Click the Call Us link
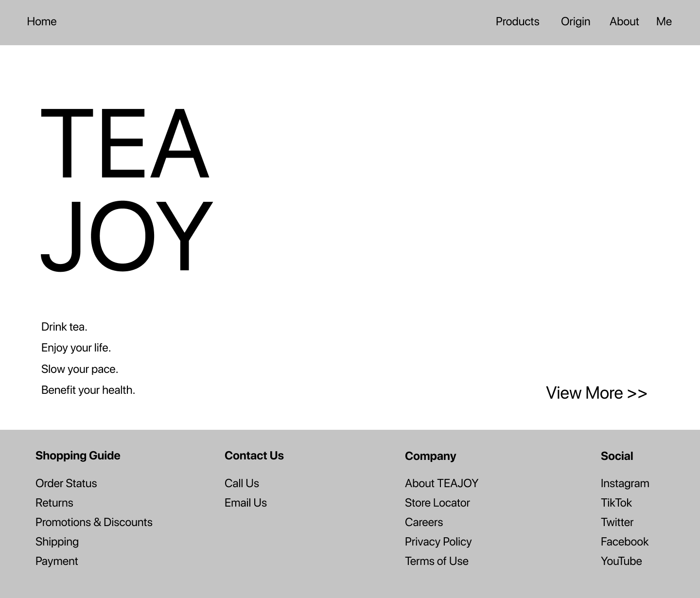Screen dimensions: 700x598 242,483
